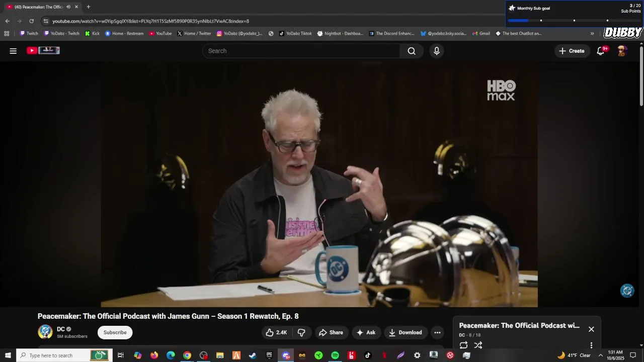
Task: Open Home / Twitter bookmark
Action: [x=194, y=34]
